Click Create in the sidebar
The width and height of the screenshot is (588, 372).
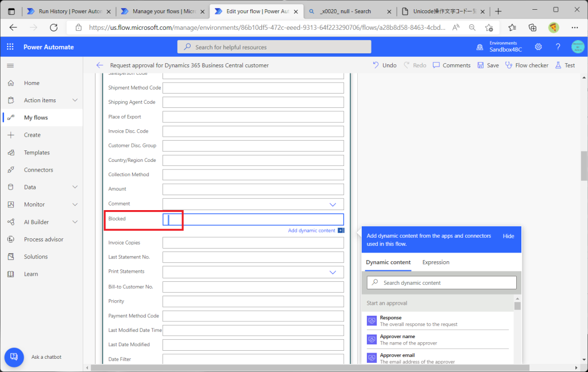tap(32, 135)
